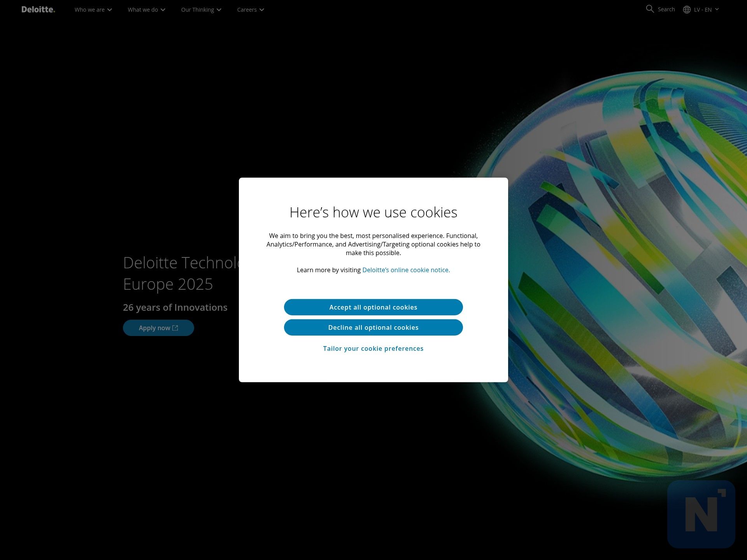This screenshot has width=747, height=560.
Task: Open the Who we are menu
Action: (93, 10)
